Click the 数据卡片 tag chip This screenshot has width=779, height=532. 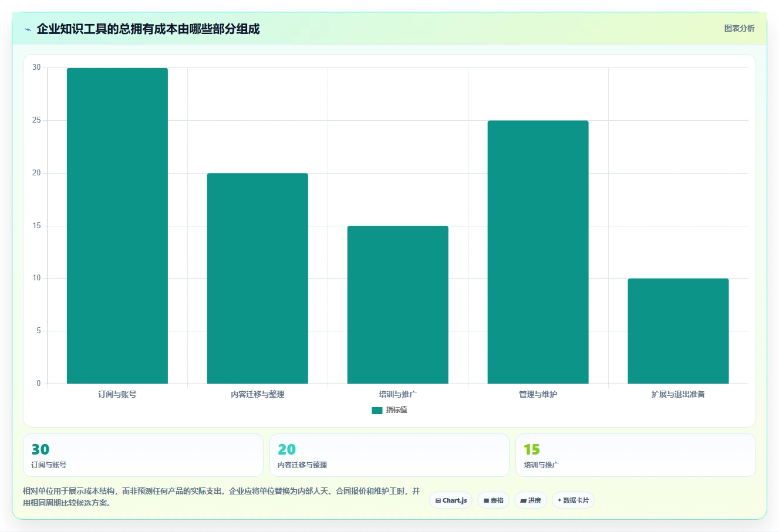[573, 500]
